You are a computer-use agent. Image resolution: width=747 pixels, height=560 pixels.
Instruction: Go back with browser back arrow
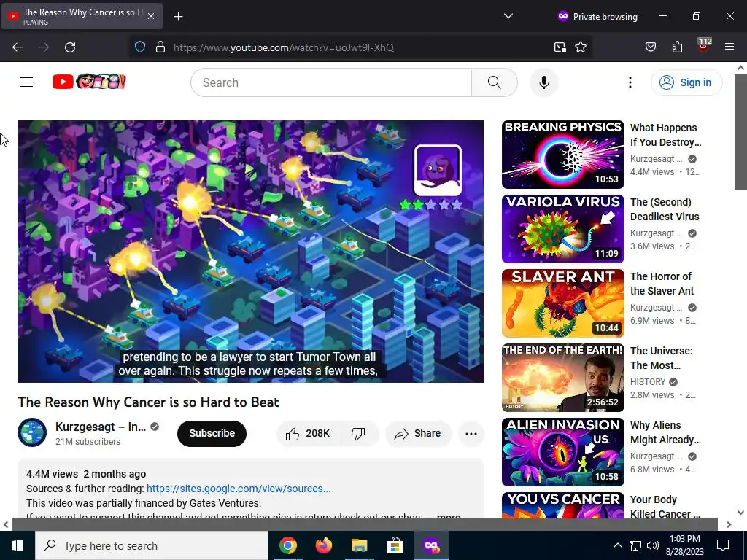point(18,47)
